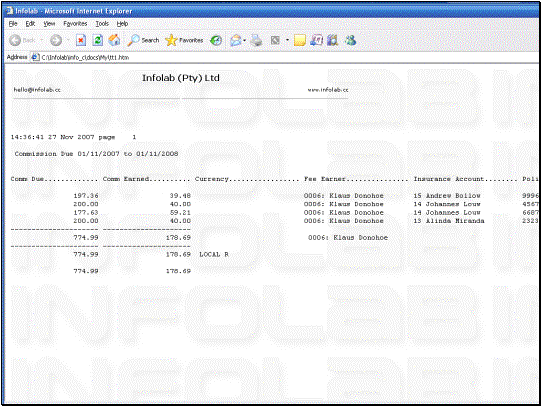Click the 15 Andrew Bollow account

point(447,196)
